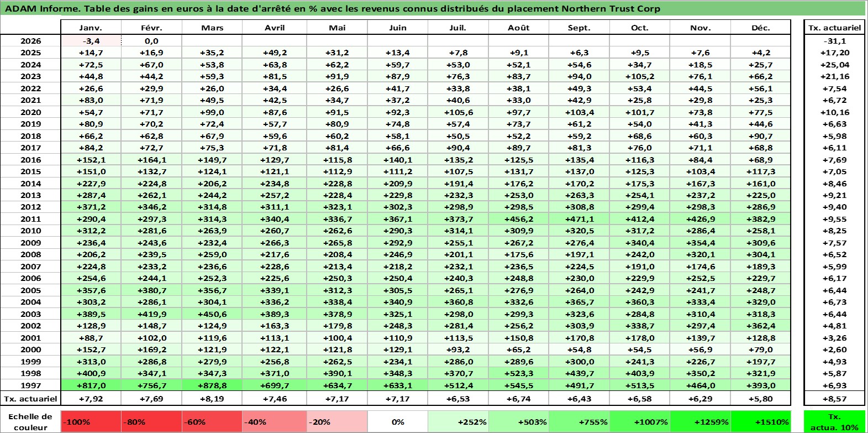Screen dimensions: 868x433
Task: Click the -31,1 actuarial rate for 2026
Action: [x=834, y=41]
